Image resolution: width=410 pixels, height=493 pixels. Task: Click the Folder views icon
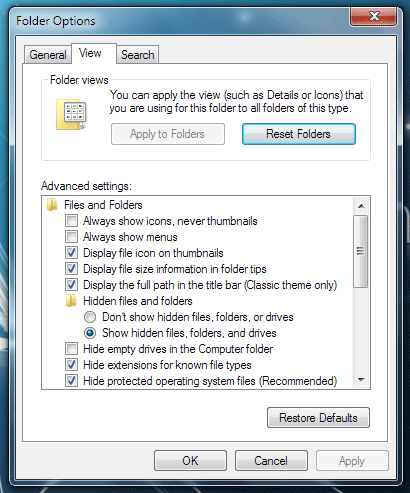pyautogui.click(x=71, y=114)
